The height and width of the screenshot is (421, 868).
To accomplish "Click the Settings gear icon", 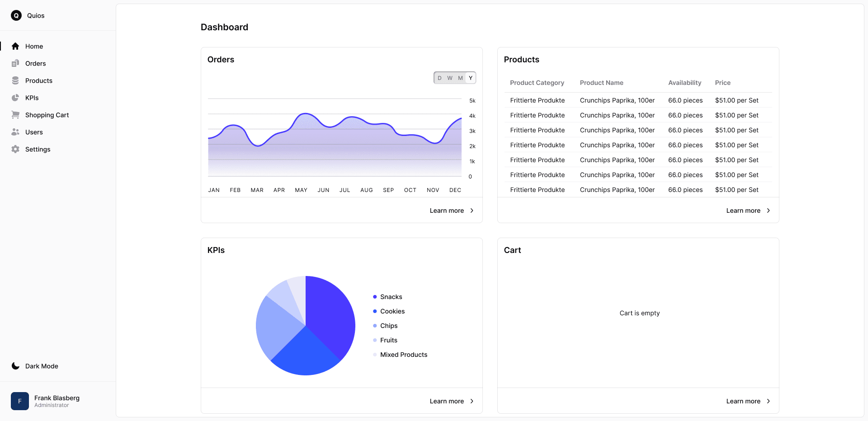I will tap(15, 149).
